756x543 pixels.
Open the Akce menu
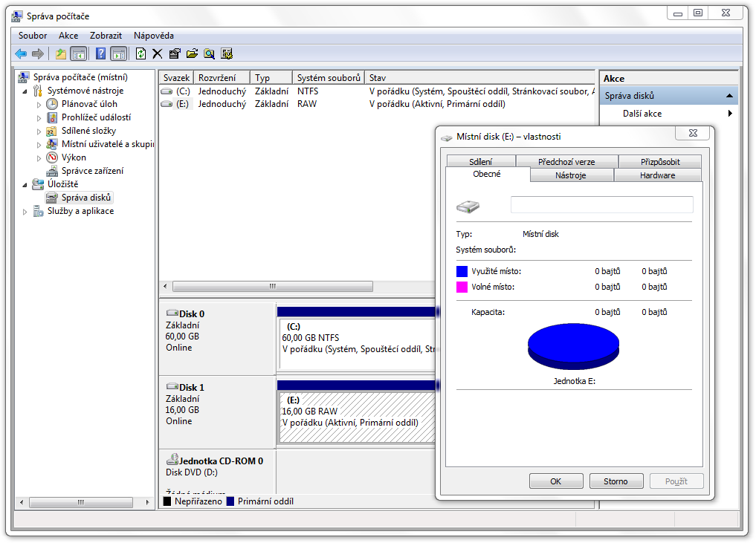tap(68, 36)
